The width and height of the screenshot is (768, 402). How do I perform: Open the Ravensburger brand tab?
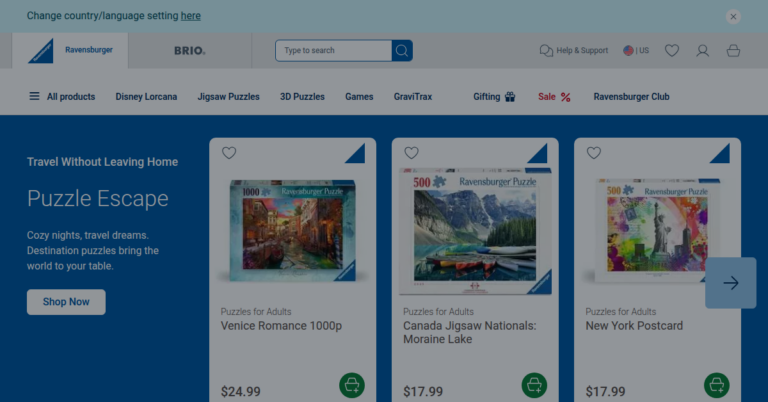[70, 50]
